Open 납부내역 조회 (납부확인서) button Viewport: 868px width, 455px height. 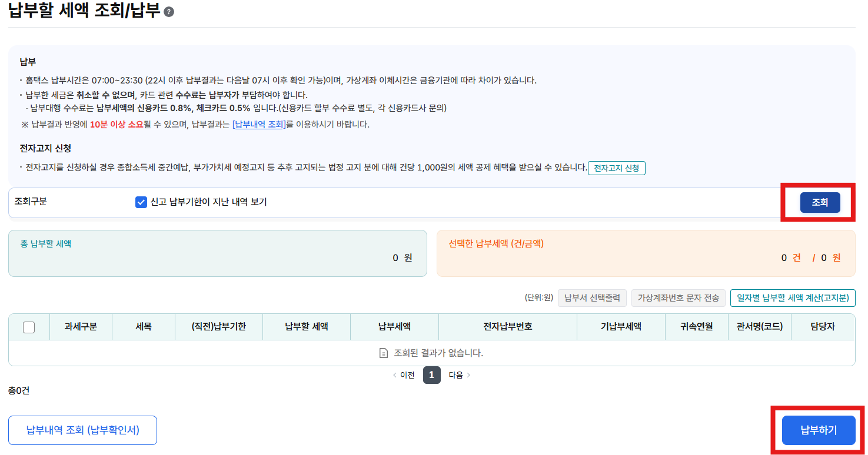pos(82,430)
